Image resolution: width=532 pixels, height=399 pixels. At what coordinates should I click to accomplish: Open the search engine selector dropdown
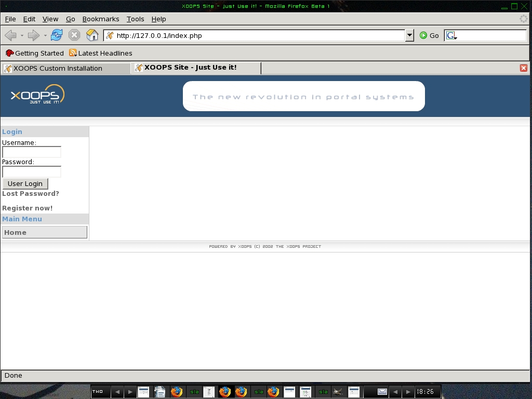(451, 36)
